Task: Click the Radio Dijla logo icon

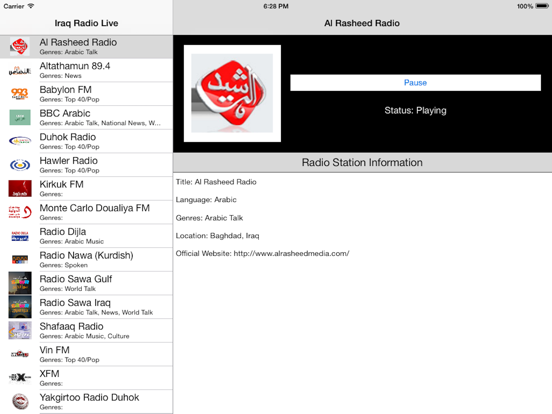Action: pyautogui.click(x=20, y=236)
